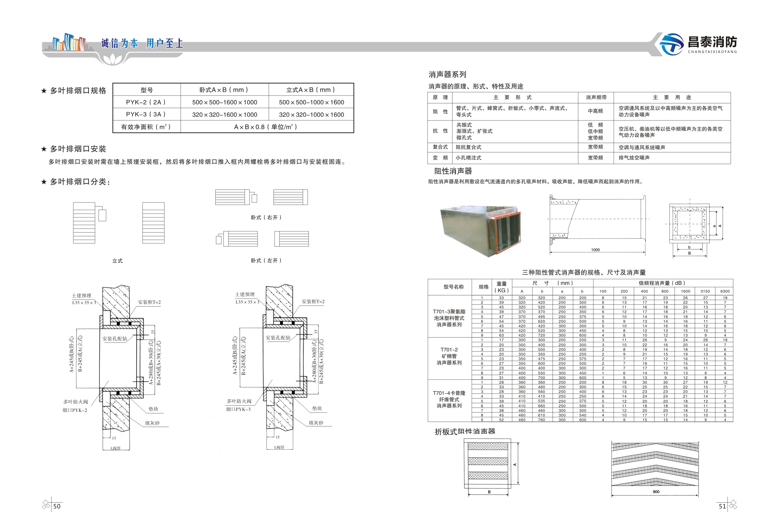
Task: Click the 立式A×B(mm) column header
Action: coord(311,90)
